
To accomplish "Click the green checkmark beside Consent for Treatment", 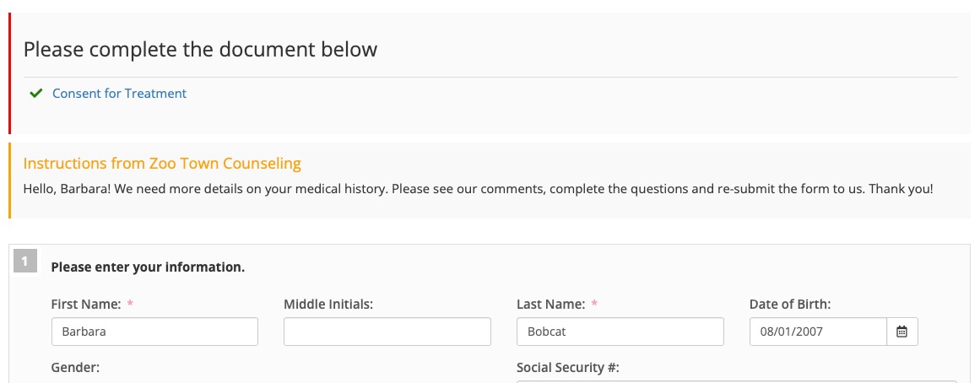I will (36, 93).
